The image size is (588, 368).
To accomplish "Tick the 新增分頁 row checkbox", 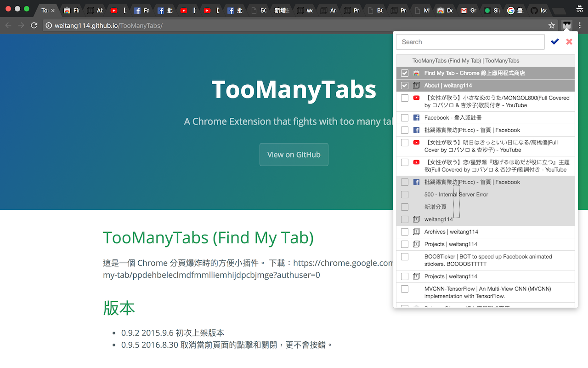I will pos(405,207).
